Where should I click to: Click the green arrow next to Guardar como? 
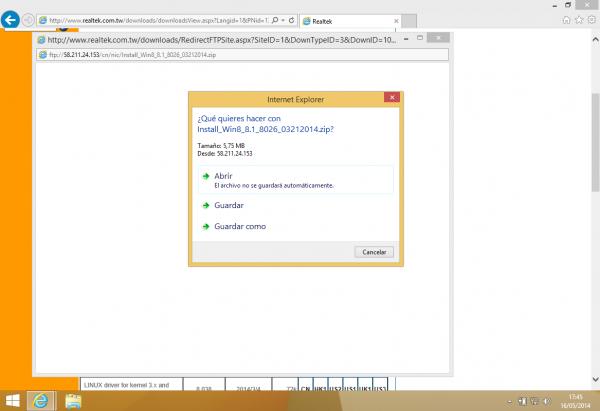click(206, 227)
